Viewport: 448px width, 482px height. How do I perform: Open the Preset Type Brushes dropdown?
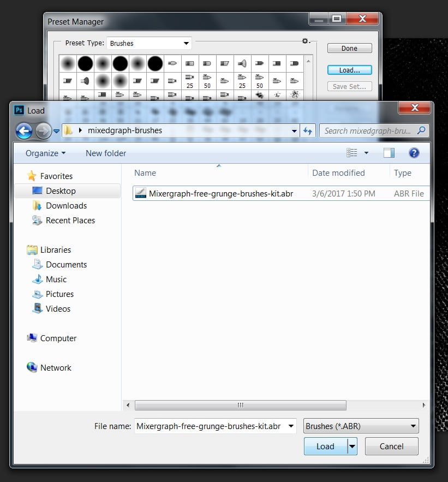(149, 43)
